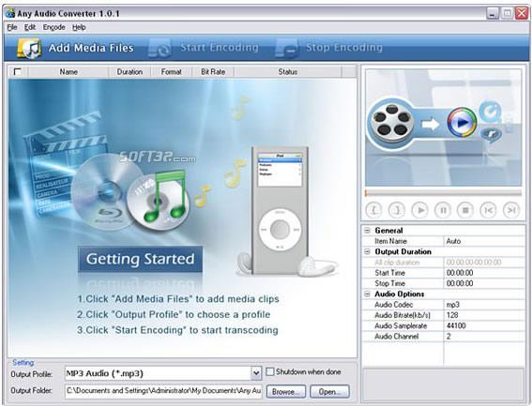
Task: Open the Encode menu
Action: tap(53, 27)
